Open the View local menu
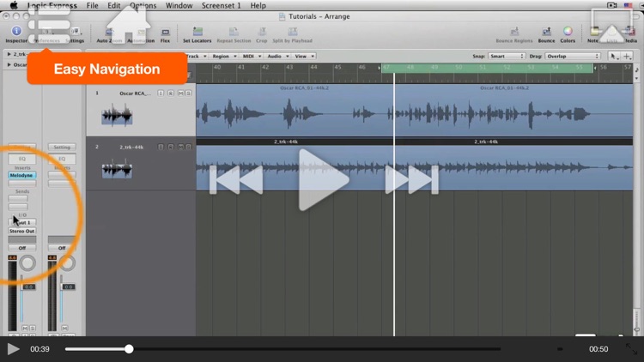The image size is (644, 362). tap(304, 57)
